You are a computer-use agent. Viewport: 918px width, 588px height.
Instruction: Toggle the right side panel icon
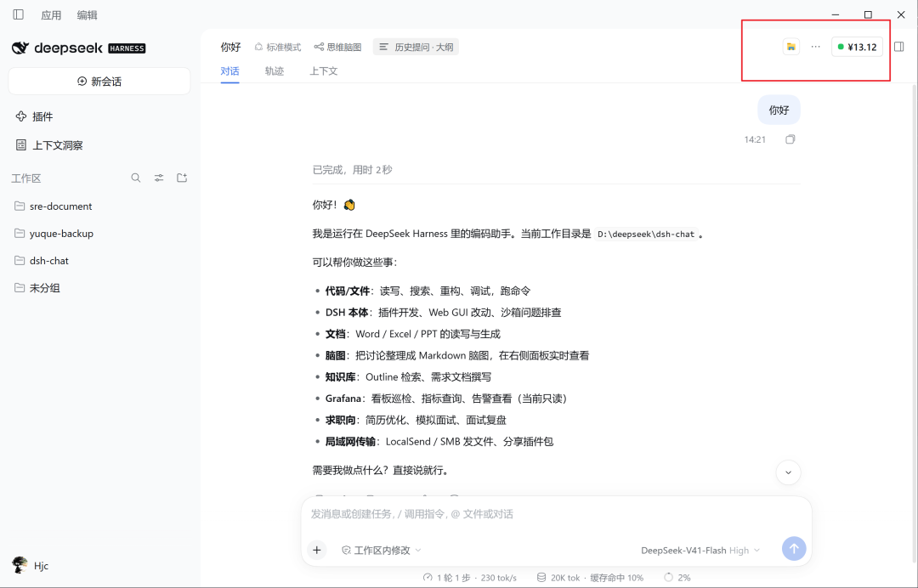point(899,47)
